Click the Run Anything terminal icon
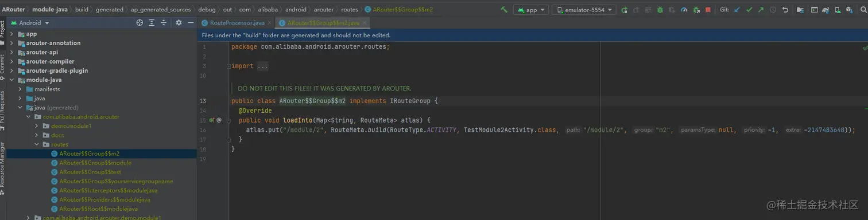The height and width of the screenshot is (220, 868). tap(814, 10)
